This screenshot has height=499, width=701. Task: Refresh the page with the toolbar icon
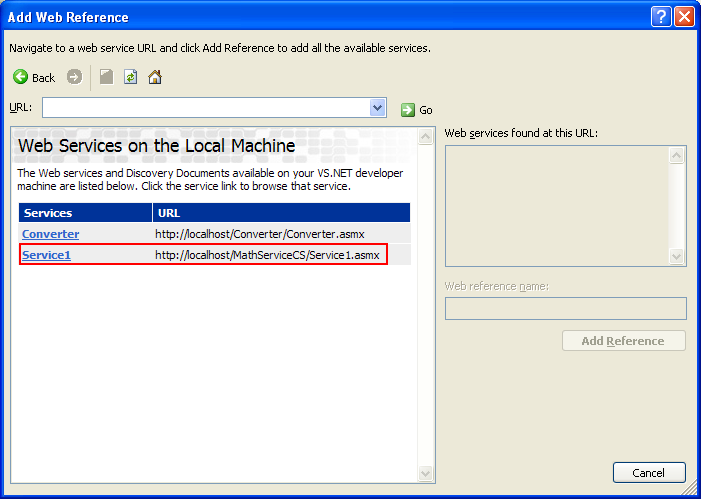tap(130, 77)
